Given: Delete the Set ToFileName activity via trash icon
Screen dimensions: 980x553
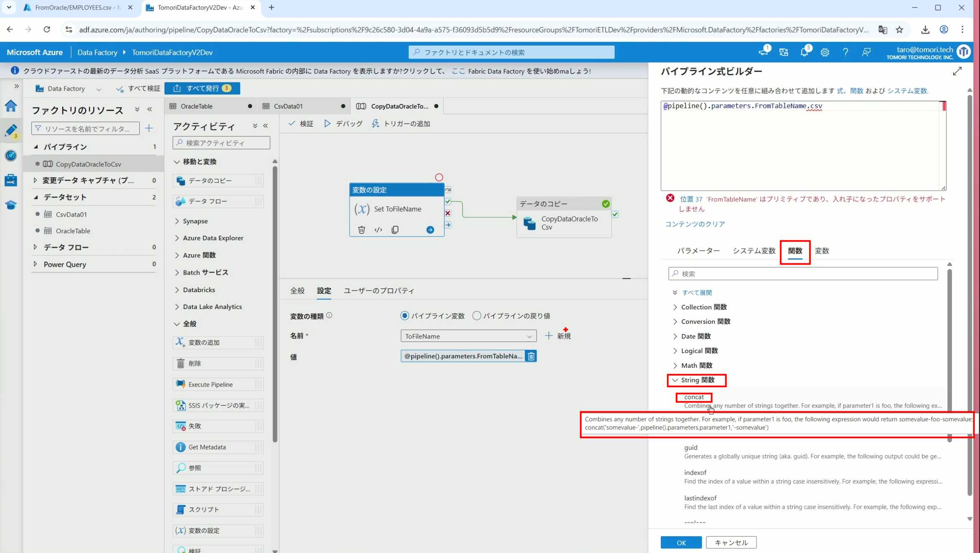Looking at the screenshot, I should click(x=361, y=229).
